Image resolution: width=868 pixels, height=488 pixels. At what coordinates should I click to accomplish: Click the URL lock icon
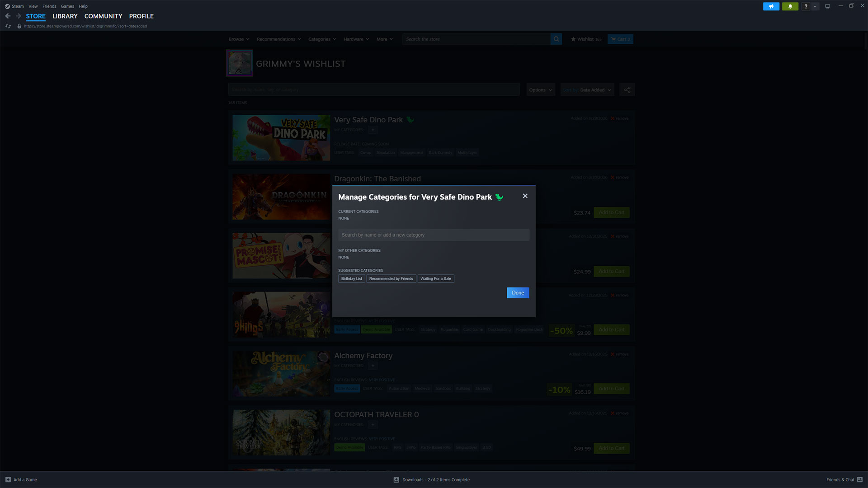[x=19, y=26]
